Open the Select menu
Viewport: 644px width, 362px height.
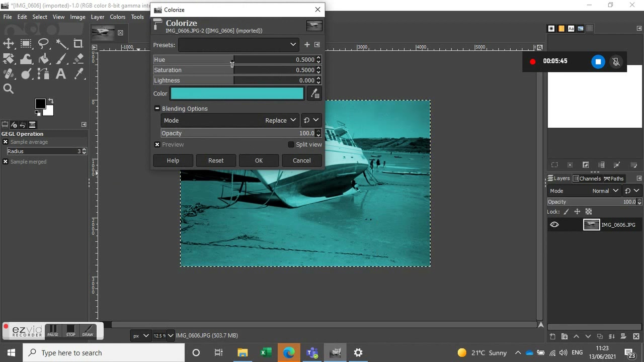click(40, 17)
